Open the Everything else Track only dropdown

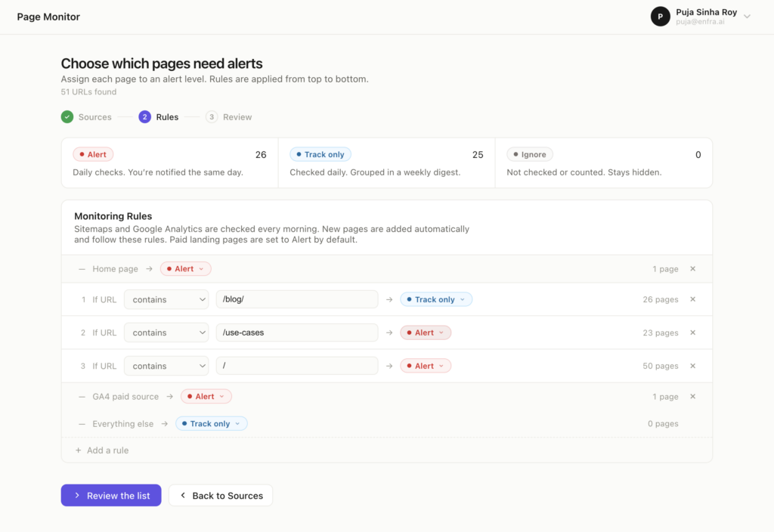[x=212, y=423]
